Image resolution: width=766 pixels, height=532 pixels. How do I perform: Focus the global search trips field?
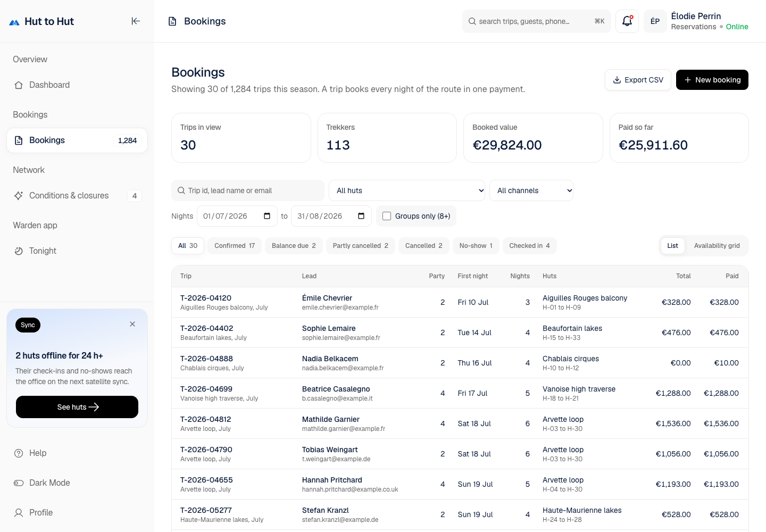click(537, 21)
